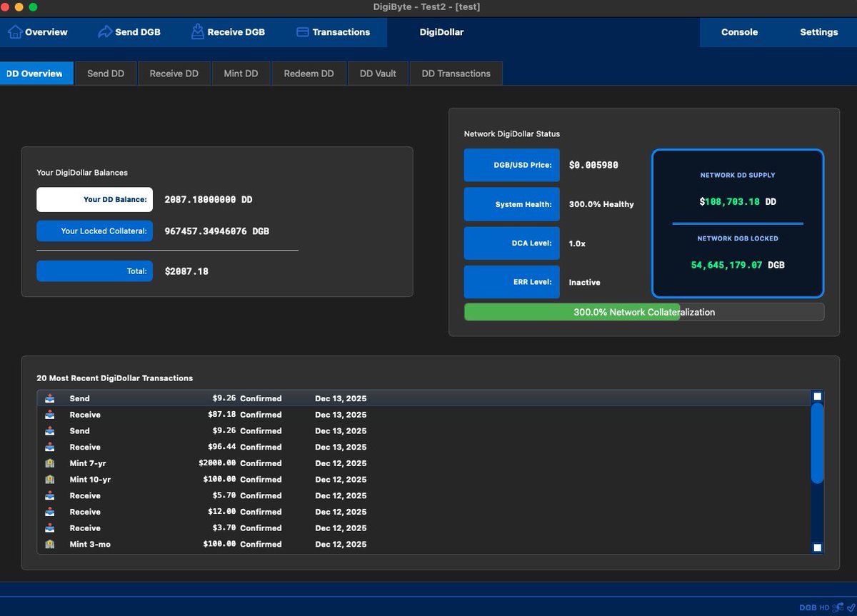Switch to the Mint DD tab

pyautogui.click(x=241, y=73)
